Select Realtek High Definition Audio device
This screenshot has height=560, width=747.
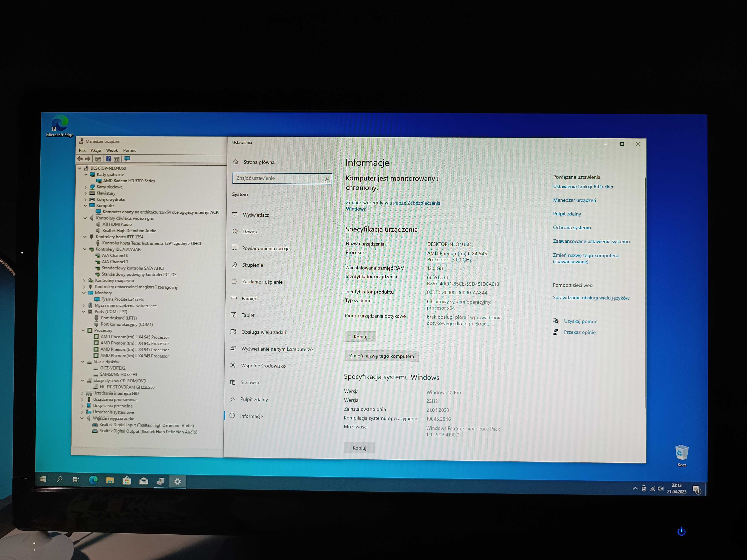pyautogui.click(x=129, y=231)
